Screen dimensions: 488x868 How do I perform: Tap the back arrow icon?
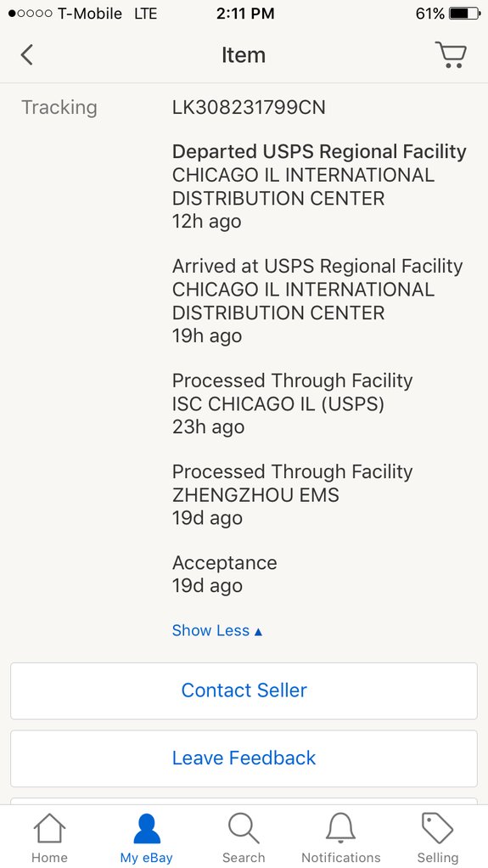(26, 55)
